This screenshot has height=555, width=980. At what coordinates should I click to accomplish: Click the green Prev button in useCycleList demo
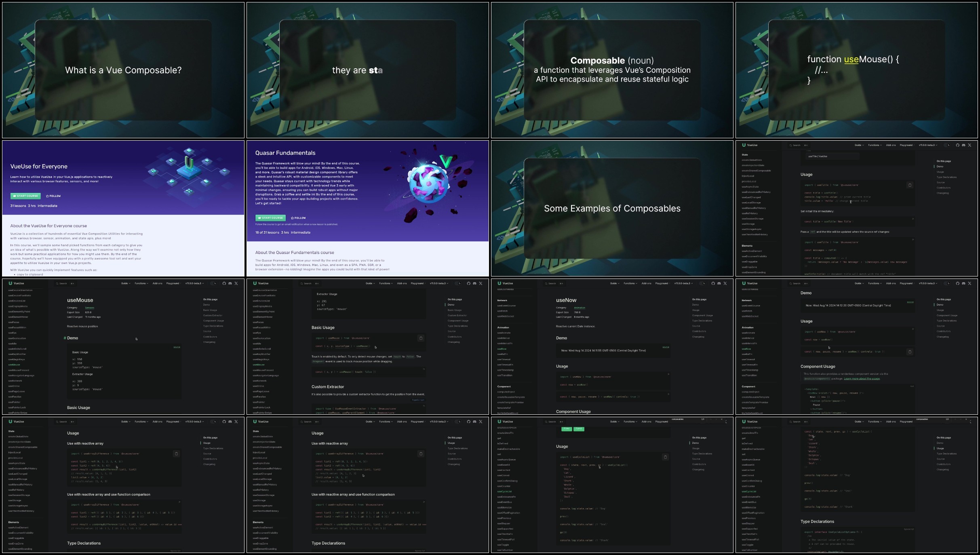coord(567,428)
